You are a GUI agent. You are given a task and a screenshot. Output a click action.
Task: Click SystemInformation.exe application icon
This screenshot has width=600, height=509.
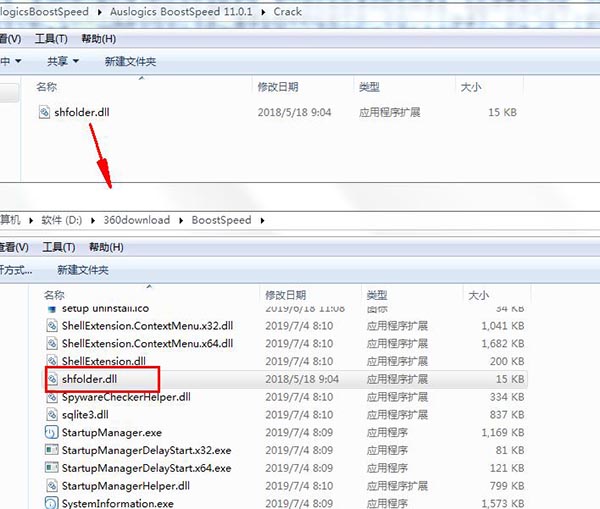pyautogui.click(x=52, y=503)
